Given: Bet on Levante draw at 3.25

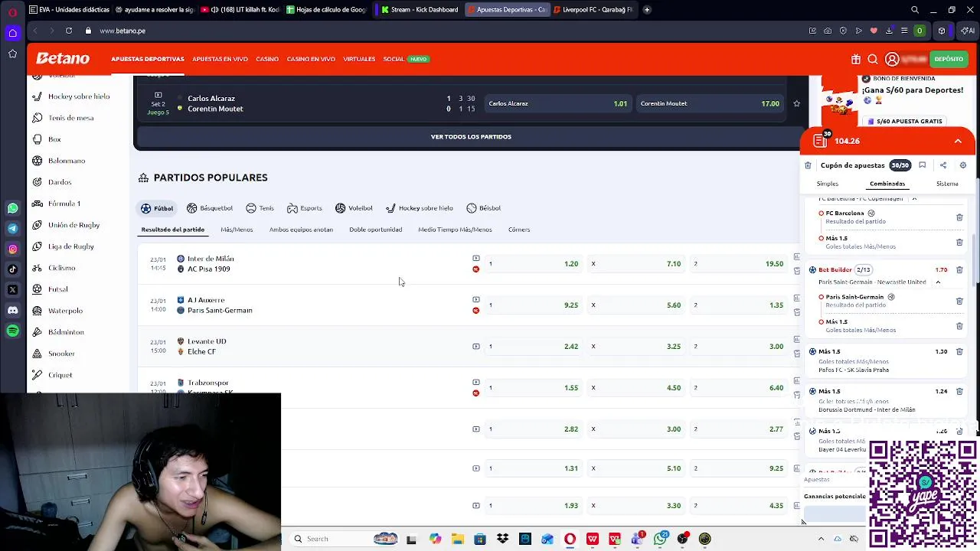Looking at the screenshot, I should point(636,347).
